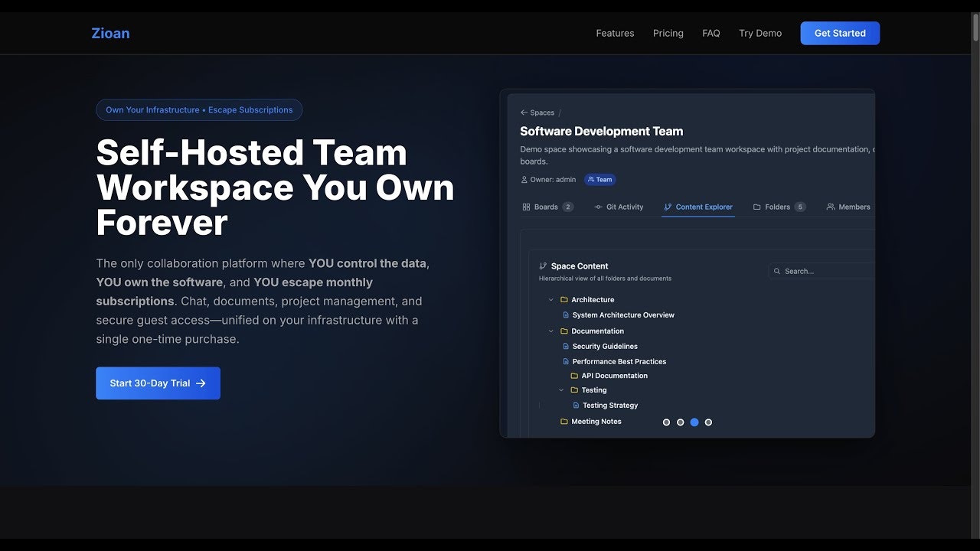Click the Security Guidelines document icon

[x=566, y=347]
